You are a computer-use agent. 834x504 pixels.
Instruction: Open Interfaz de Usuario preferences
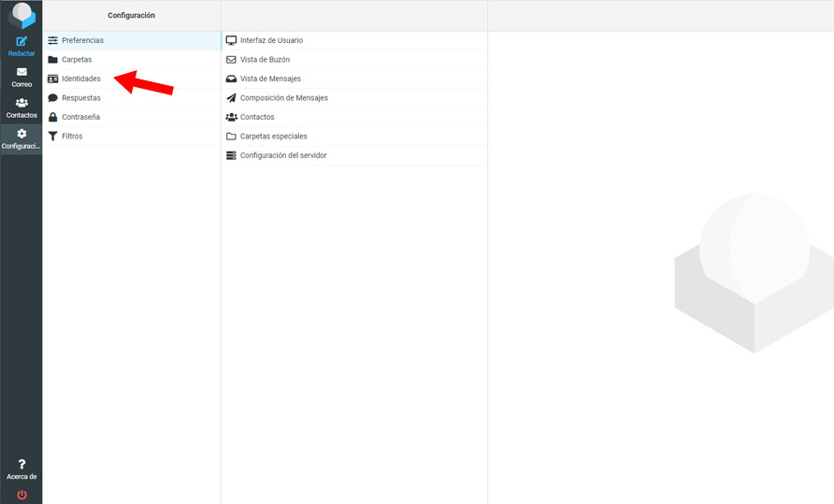[x=354, y=40]
